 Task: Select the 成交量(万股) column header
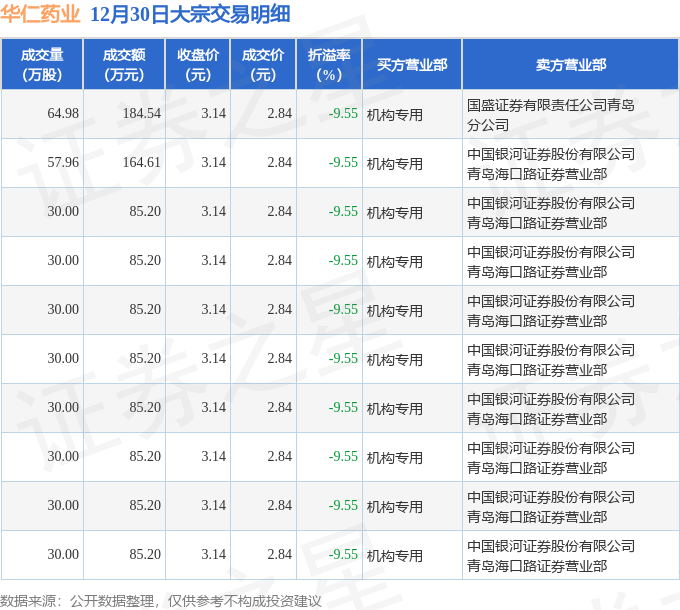tap(42, 65)
